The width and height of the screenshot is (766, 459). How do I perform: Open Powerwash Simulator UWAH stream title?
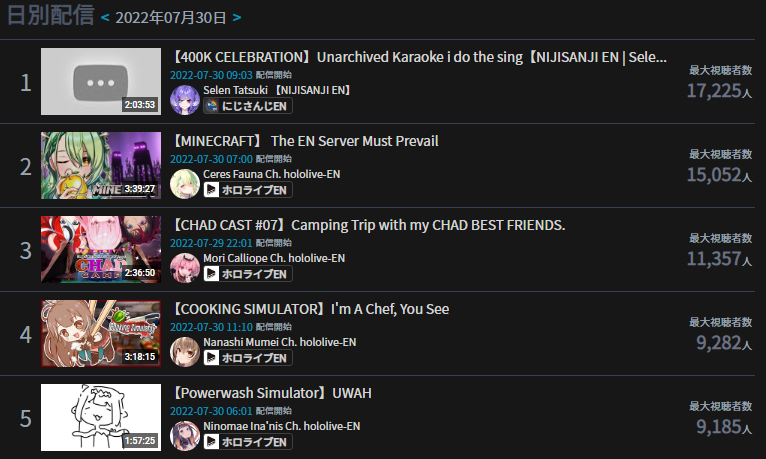pos(271,393)
